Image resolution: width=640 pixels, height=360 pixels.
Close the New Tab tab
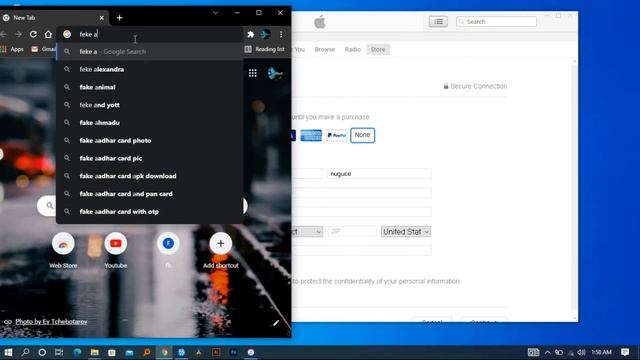click(x=102, y=18)
